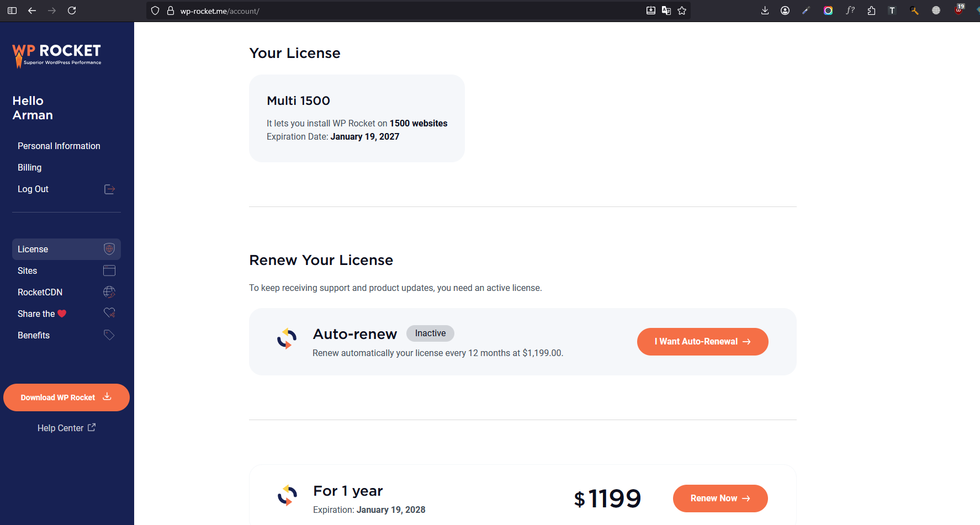Click the License shield icon in sidebar
Image resolution: width=980 pixels, height=525 pixels.
click(x=109, y=249)
